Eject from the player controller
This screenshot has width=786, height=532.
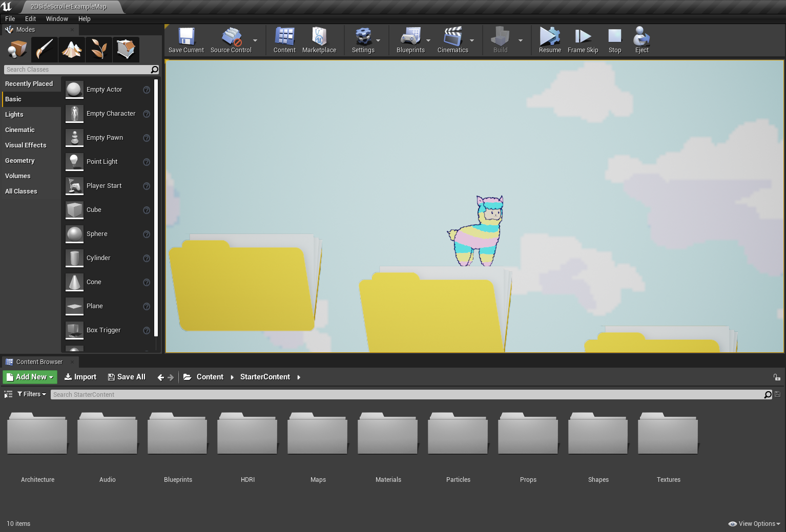click(642, 40)
